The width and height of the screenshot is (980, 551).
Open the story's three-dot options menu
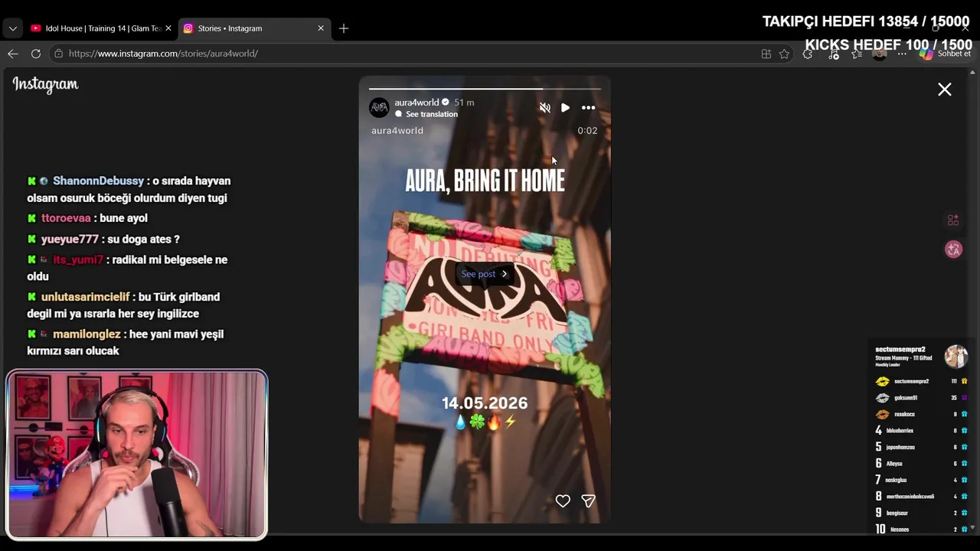pos(588,108)
